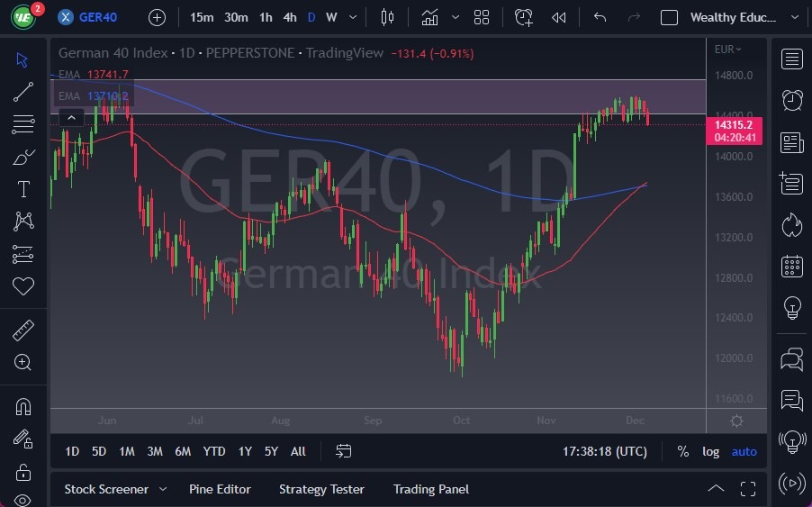Open the chart layout grid selector
This screenshot has height=507, width=812.
click(x=482, y=18)
